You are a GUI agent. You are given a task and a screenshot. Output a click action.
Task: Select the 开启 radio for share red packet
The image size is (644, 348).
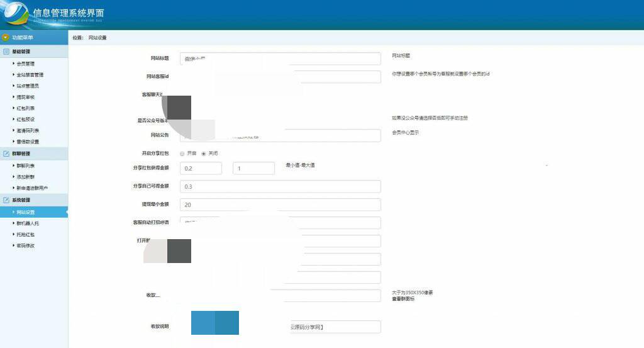click(182, 154)
